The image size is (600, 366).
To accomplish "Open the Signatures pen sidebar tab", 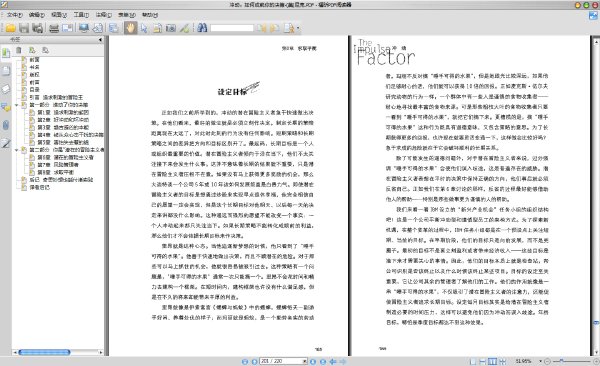I will (x=6, y=144).
